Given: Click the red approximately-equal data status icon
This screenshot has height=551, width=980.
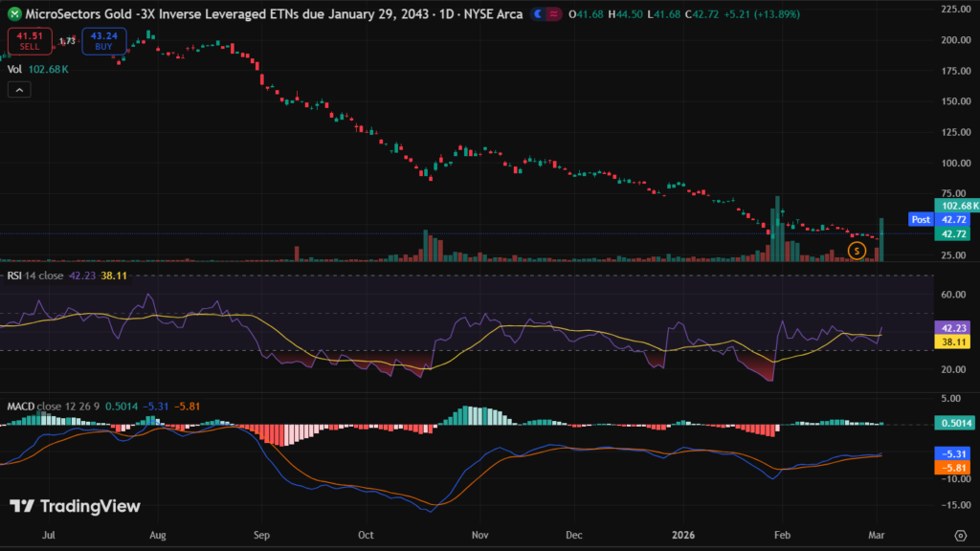Looking at the screenshot, I should 555,14.
